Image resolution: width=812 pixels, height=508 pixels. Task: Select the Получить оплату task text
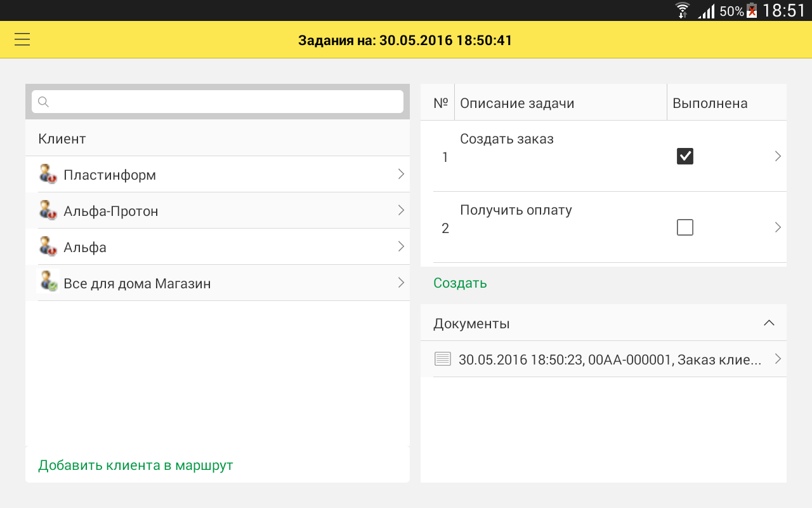click(516, 210)
